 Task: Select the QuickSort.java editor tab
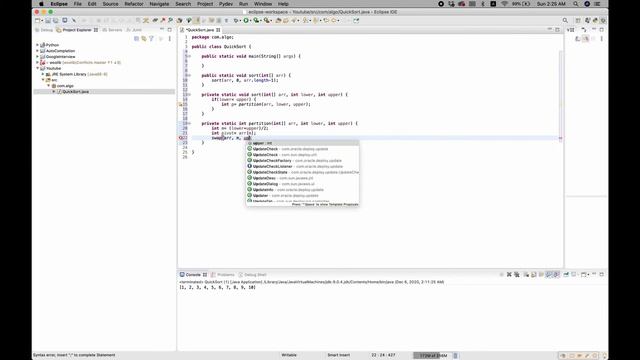tap(200, 30)
